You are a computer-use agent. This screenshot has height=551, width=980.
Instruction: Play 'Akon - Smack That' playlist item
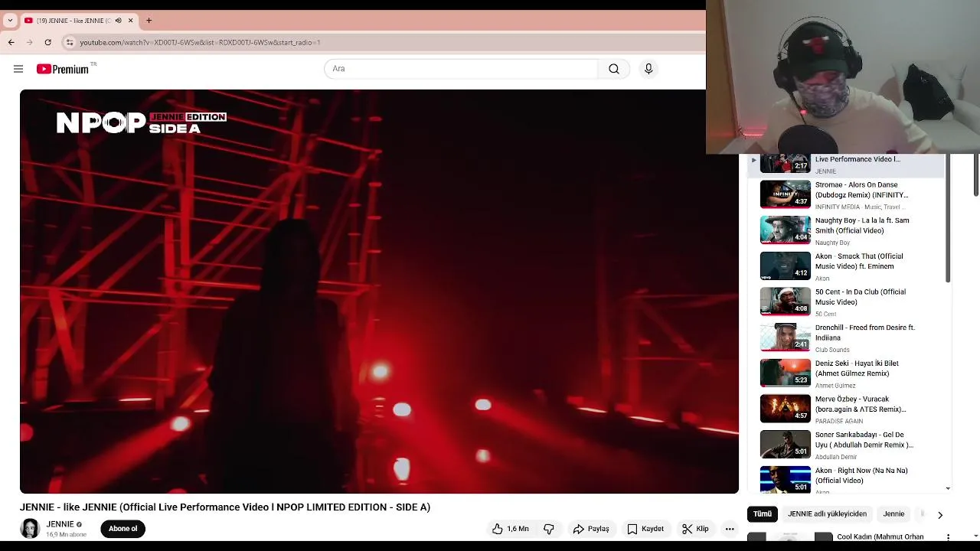coord(848,266)
